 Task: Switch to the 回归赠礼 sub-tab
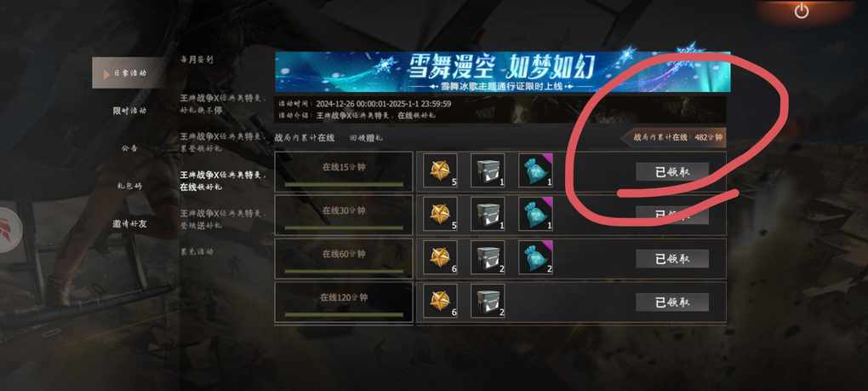point(365,138)
